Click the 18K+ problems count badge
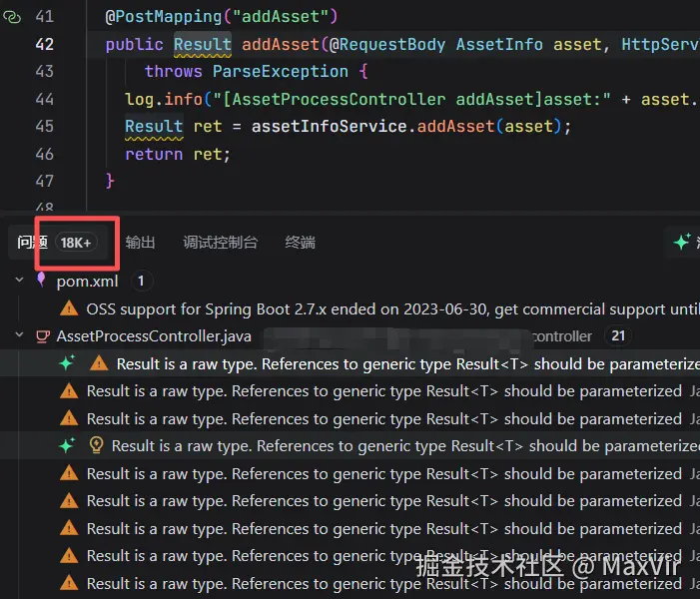The image size is (700, 599). tap(75, 243)
